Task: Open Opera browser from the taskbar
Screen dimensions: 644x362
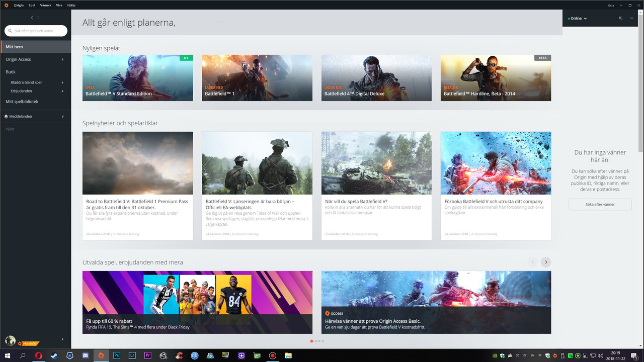Action: [x=39, y=355]
